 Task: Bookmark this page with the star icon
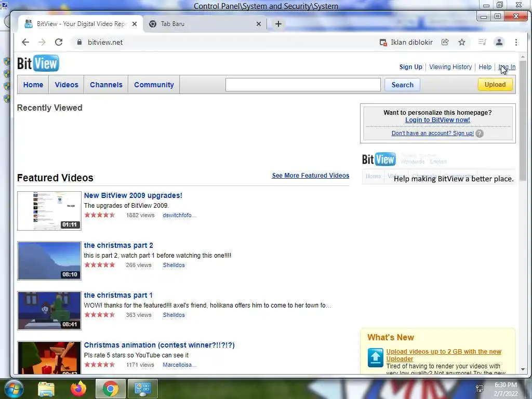coord(462,42)
